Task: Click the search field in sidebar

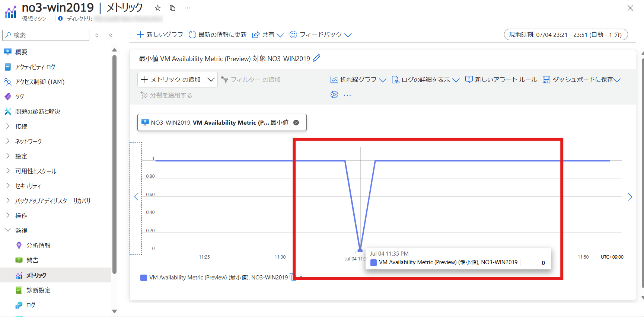Action: point(46,35)
